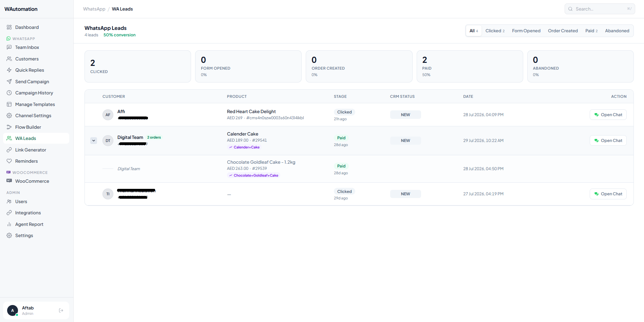This screenshot has height=322, width=644.
Task: Collapse the Digital Team orders row
Action: 94,141
